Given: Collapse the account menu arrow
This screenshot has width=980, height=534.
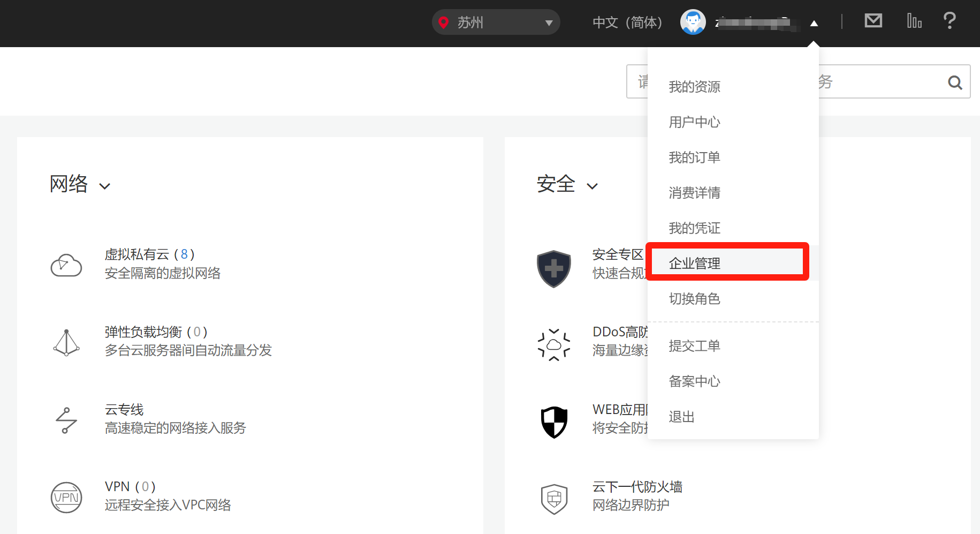Looking at the screenshot, I should pos(814,23).
